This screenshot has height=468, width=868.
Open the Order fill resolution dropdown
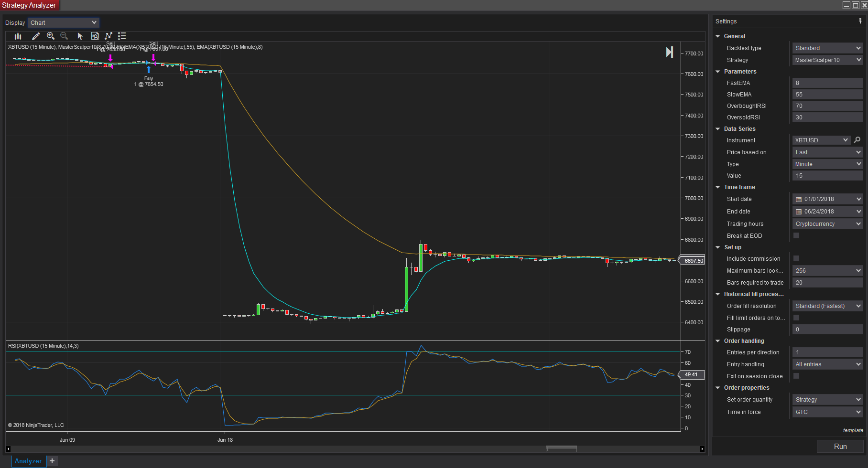pyautogui.click(x=828, y=306)
